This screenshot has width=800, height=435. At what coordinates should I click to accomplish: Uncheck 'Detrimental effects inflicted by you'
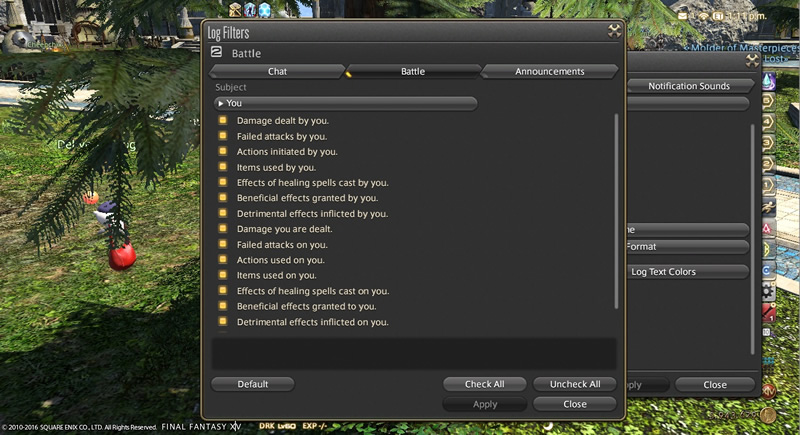(x=223, y=213)
